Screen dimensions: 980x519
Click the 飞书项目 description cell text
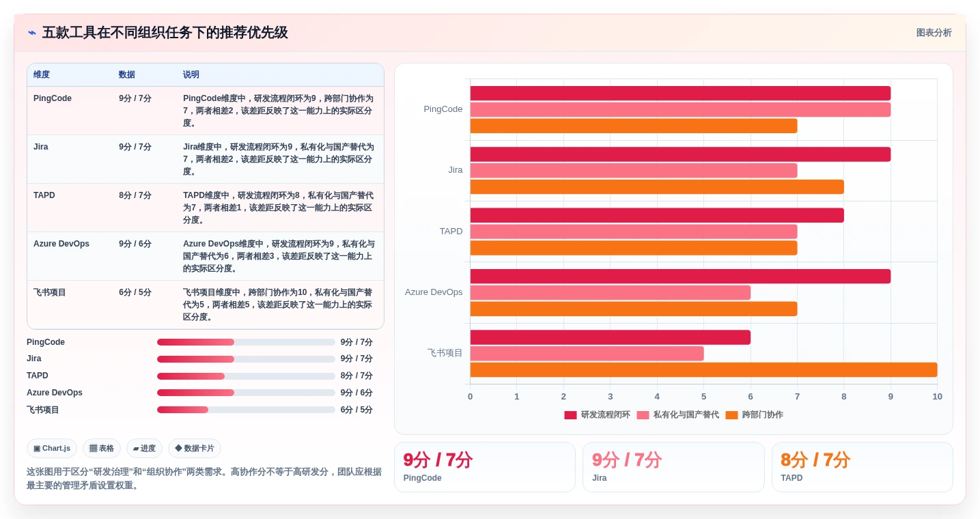278,305
